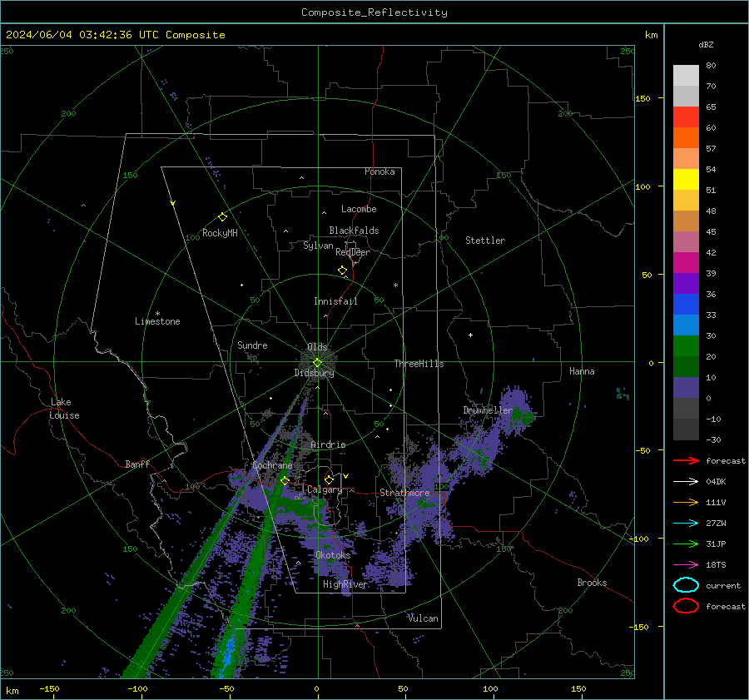Click the Lacombe label
The width and height of the screenshot is (749, 700).
(359, 209)
